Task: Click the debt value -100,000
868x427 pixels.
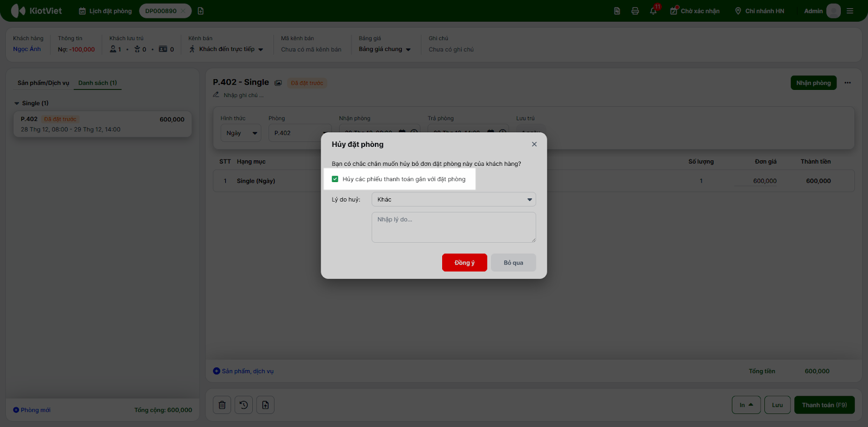Action: [82, 49]
